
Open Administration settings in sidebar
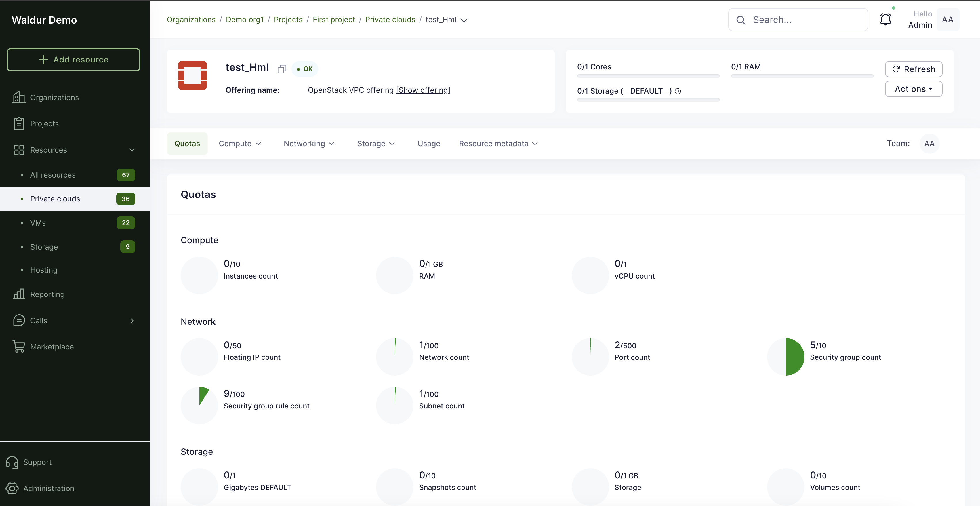point(49,488)
